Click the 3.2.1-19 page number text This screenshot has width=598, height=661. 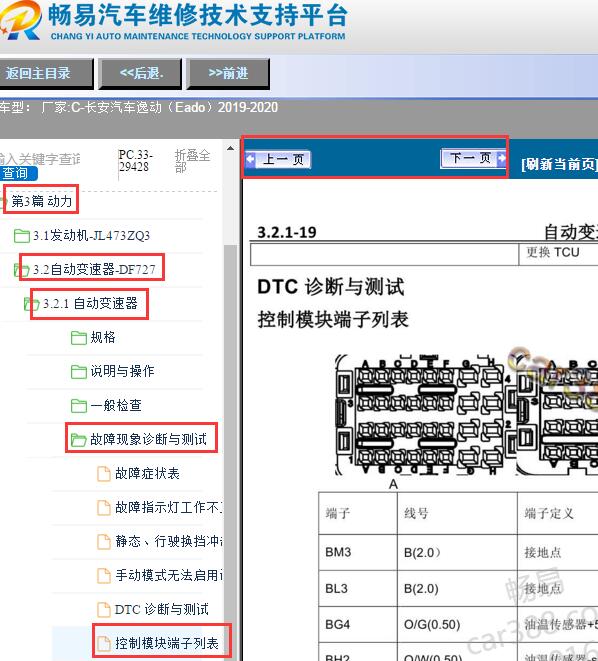pyautogui.click(x=287, y=232)
